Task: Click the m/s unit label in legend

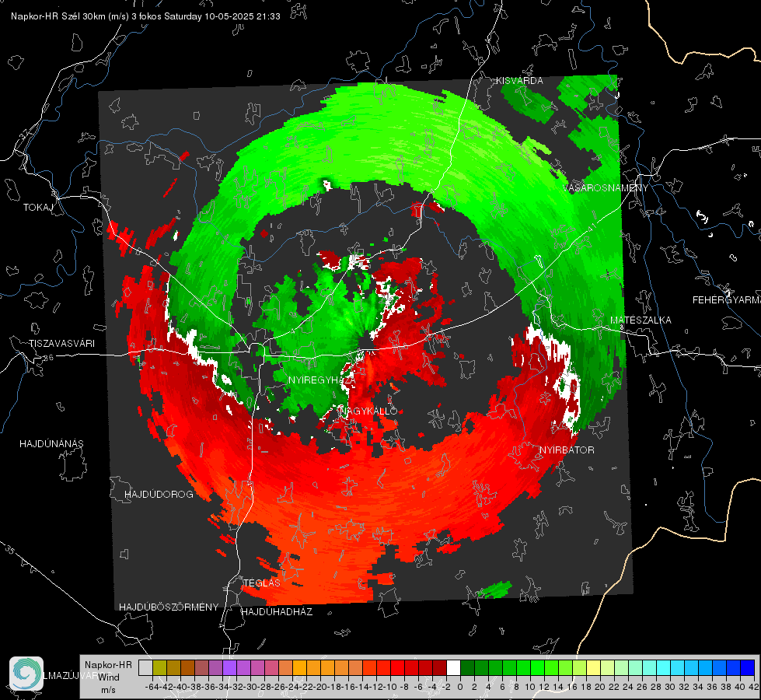Action: tap(108, 690)
